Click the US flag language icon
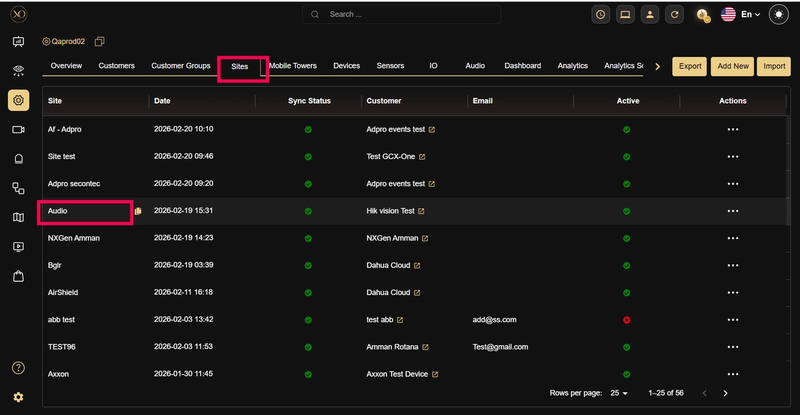 click(x=728, y=15)
